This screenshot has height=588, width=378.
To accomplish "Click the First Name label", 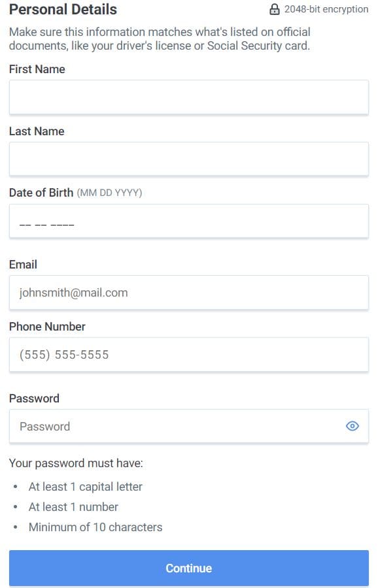I will [37, 69].
